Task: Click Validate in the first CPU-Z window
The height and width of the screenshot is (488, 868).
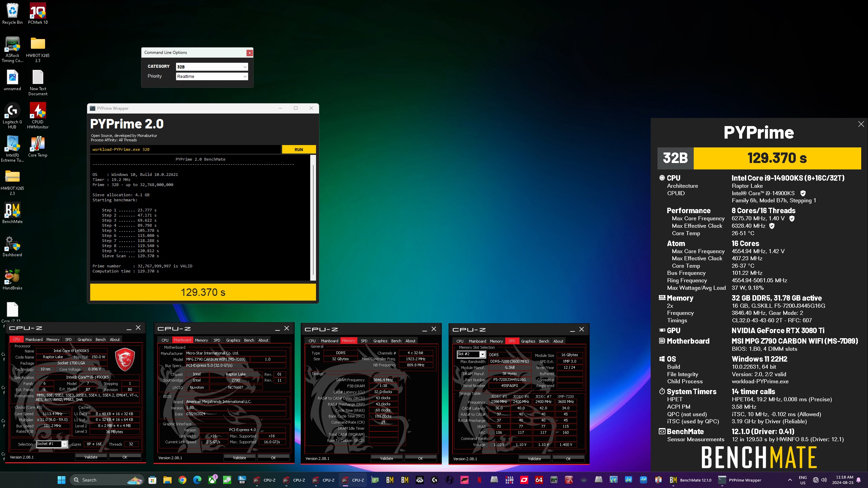Action: (91, 457)
